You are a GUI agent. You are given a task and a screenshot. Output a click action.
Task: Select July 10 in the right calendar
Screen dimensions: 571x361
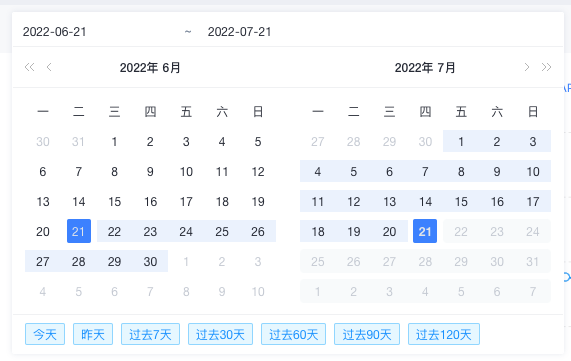[x=533, y=171]
